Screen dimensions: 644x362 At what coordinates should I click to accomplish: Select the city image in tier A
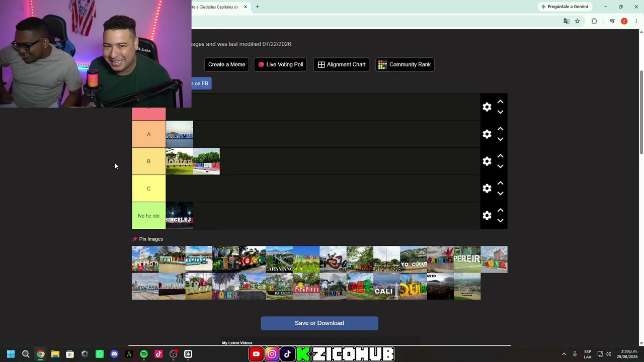point(180,134)
